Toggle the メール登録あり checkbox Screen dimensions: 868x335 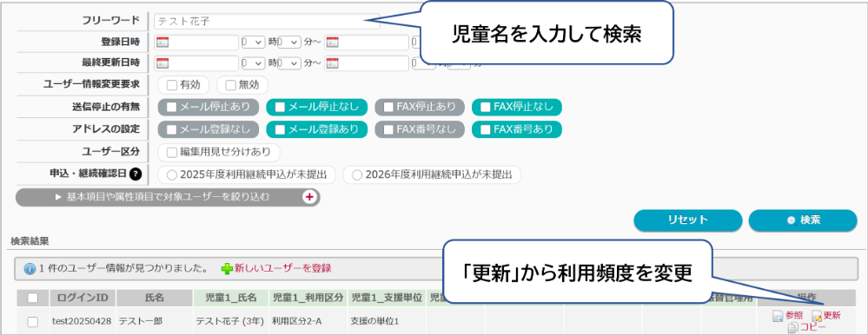click(x=280, y=129)
